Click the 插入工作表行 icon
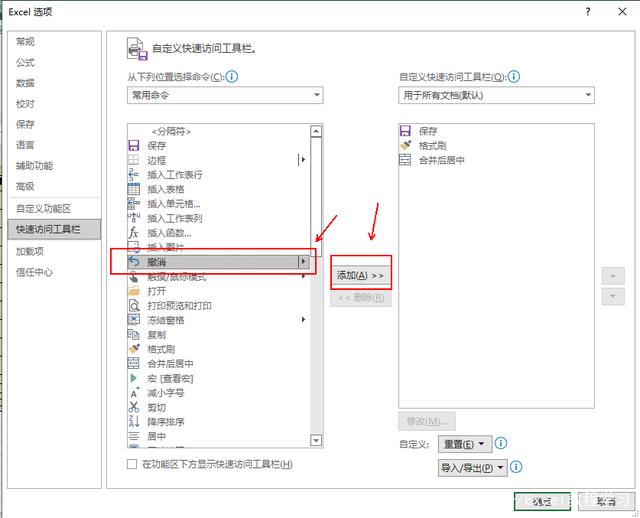The height and width of the screenshot is (518, 640). (x=133, y=174)
